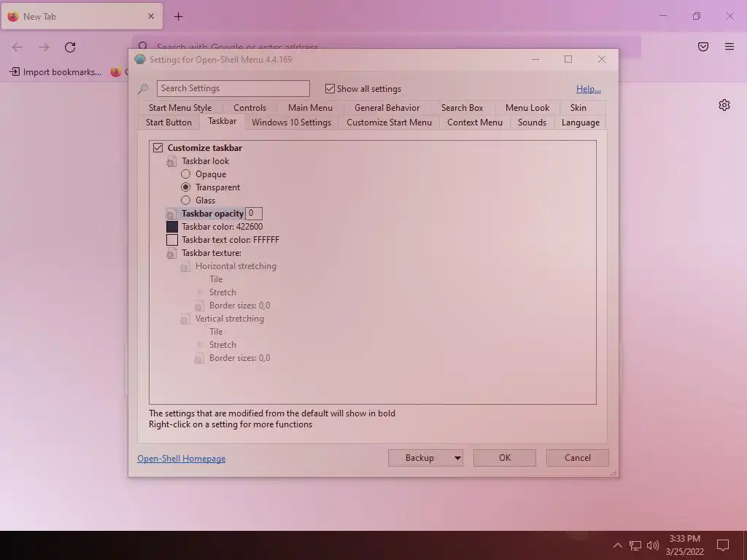Open Customize Start Menu tab
Screen dimensions: 747x560
tap(390, 122)
